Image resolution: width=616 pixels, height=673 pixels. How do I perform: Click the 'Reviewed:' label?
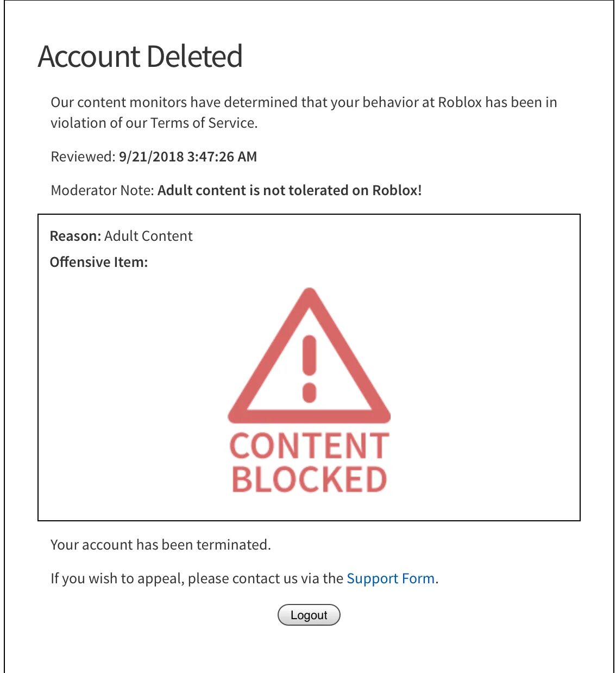[x=83, y=157]
